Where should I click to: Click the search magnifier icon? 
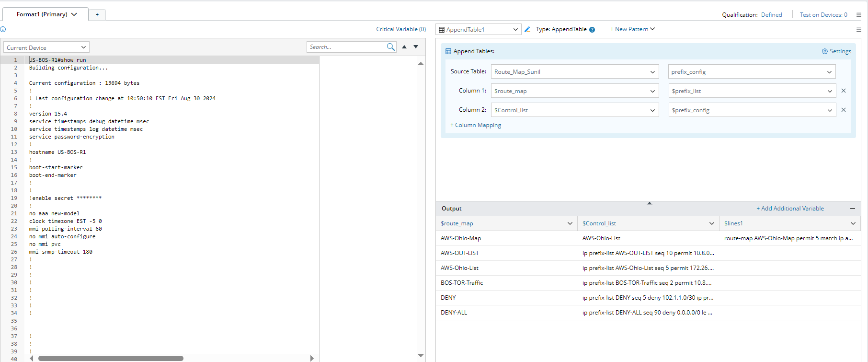pyautogui.click(x=391, y=47)
